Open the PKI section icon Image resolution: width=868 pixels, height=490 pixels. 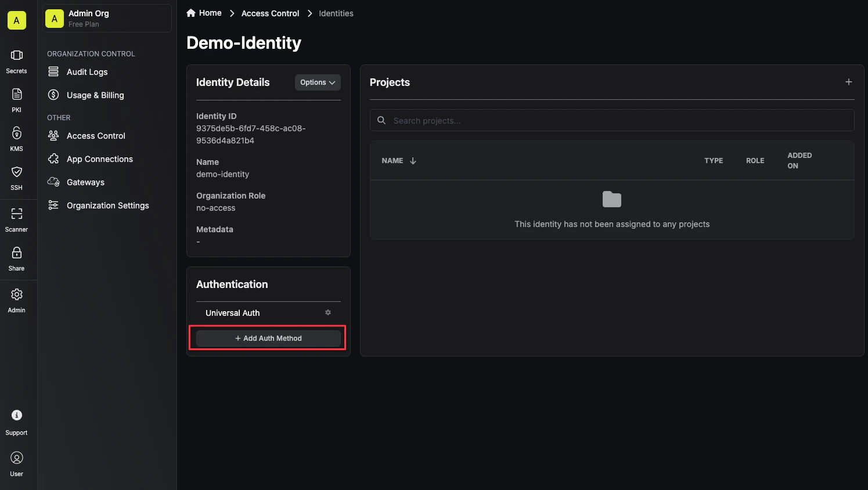[x=17, y=94]
